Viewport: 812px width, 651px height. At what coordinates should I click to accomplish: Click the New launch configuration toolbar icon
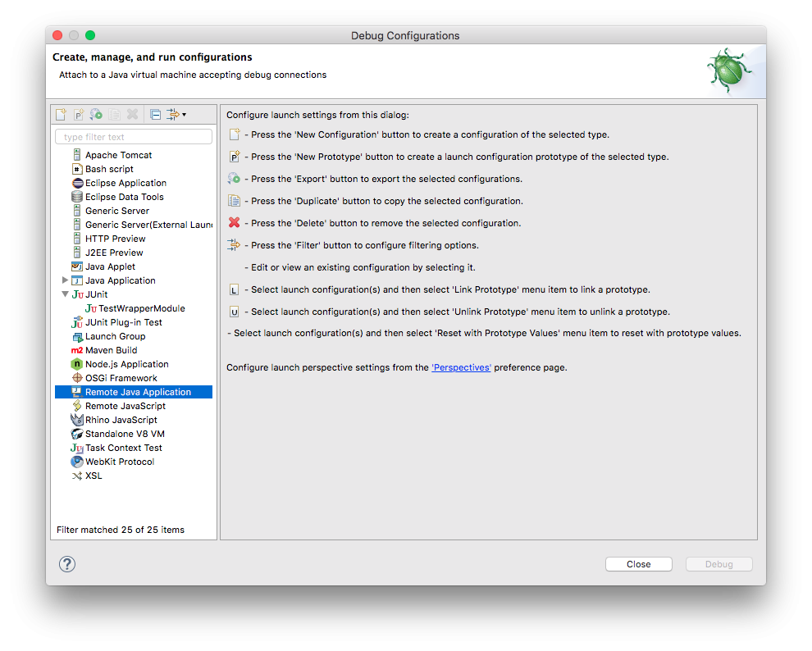coord(61,115)
